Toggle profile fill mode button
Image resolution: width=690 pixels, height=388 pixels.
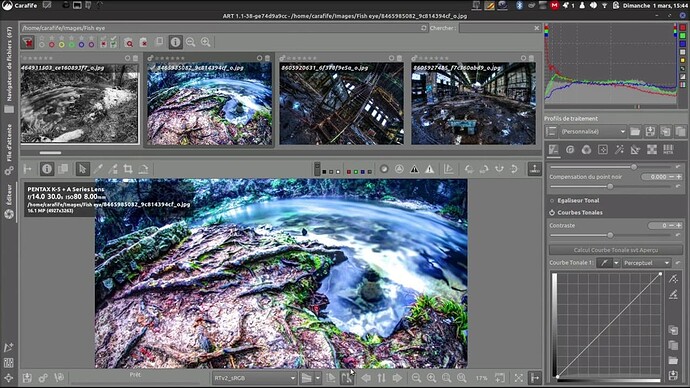(551, 132)
